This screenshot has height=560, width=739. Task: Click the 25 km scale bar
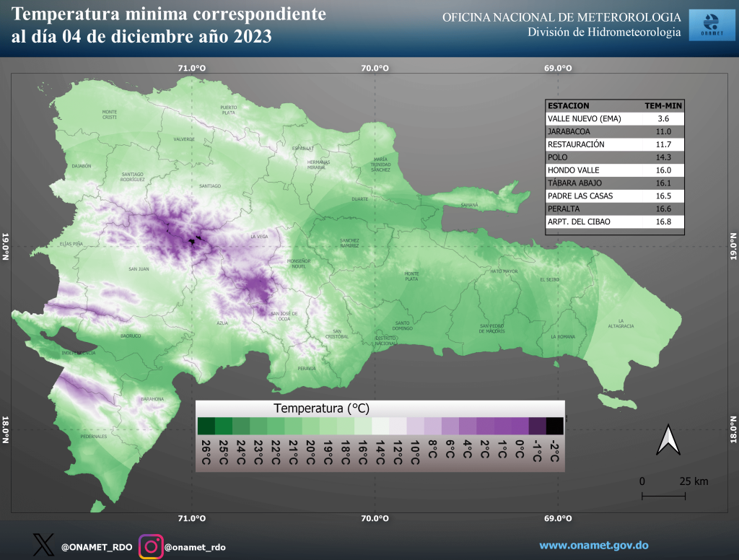(x=664, y=495)
